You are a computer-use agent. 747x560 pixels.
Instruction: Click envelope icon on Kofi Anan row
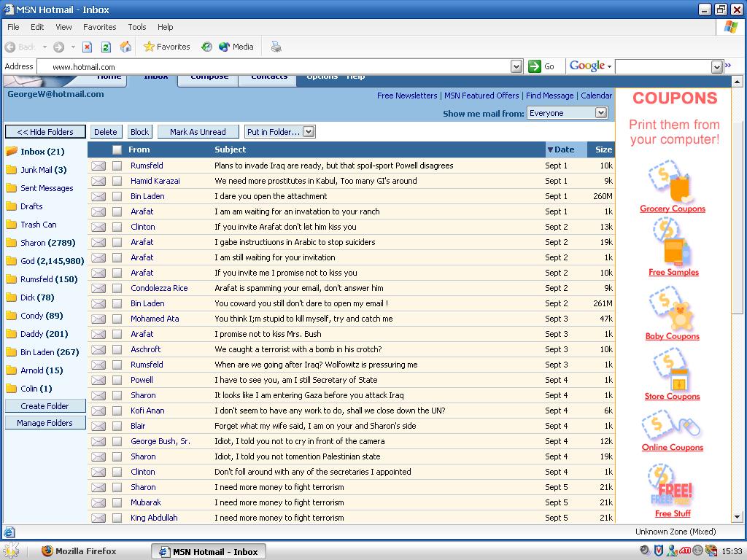[98, 411]
